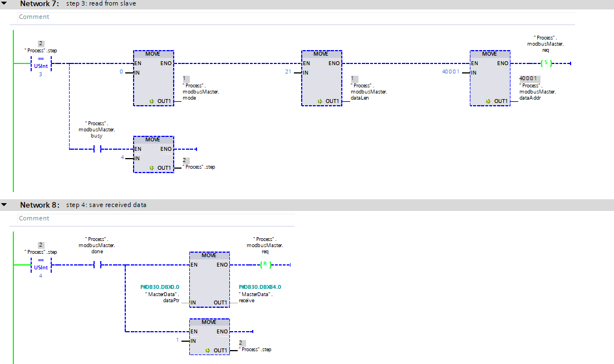Click the add-output star on the dataAddr MOVE block
Viewport: 614px width, 364px height.
[488, 101]
